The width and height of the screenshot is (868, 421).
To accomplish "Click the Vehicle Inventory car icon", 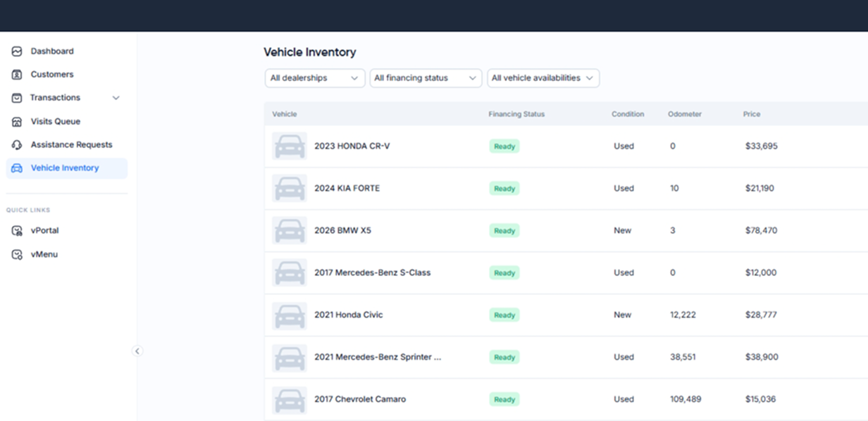I will point(17,168).
